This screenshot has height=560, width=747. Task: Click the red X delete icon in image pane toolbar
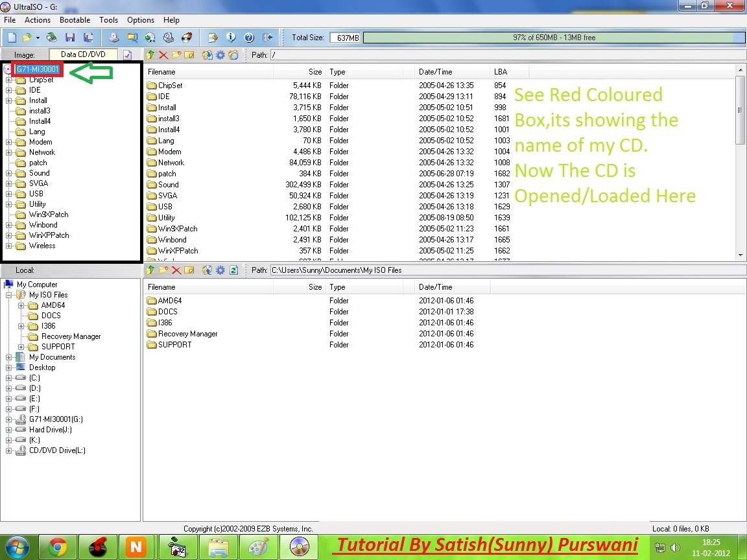(x=163, y=54)
